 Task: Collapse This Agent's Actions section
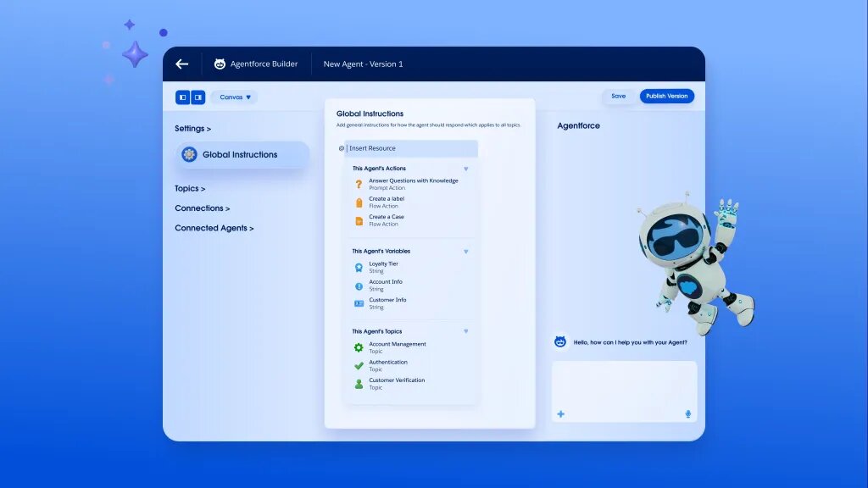point(466,168)
